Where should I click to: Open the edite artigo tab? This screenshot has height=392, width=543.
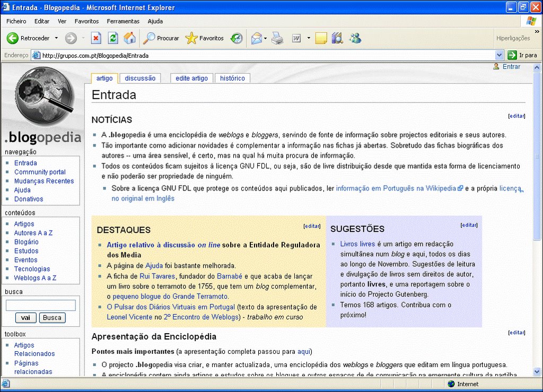point(191,79)
